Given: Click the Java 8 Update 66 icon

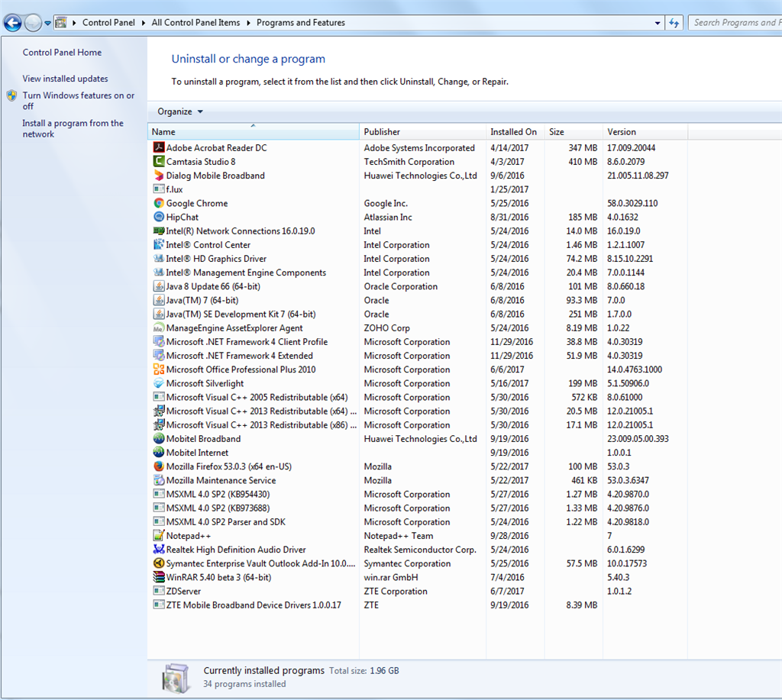Looking at the screenshot, I should coord(159,286).
